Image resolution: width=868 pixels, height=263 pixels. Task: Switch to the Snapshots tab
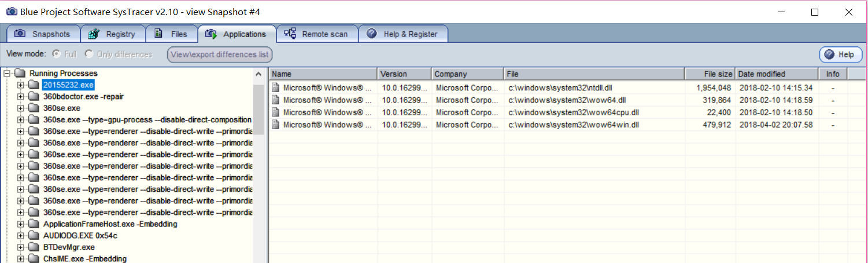[x=43, y=34]
